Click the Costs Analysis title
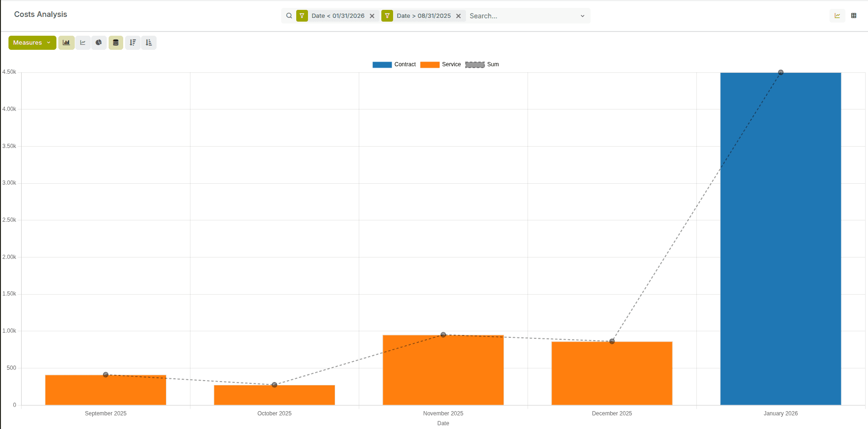Viewport: 868px width, 429px height. [x=40, y=15]
